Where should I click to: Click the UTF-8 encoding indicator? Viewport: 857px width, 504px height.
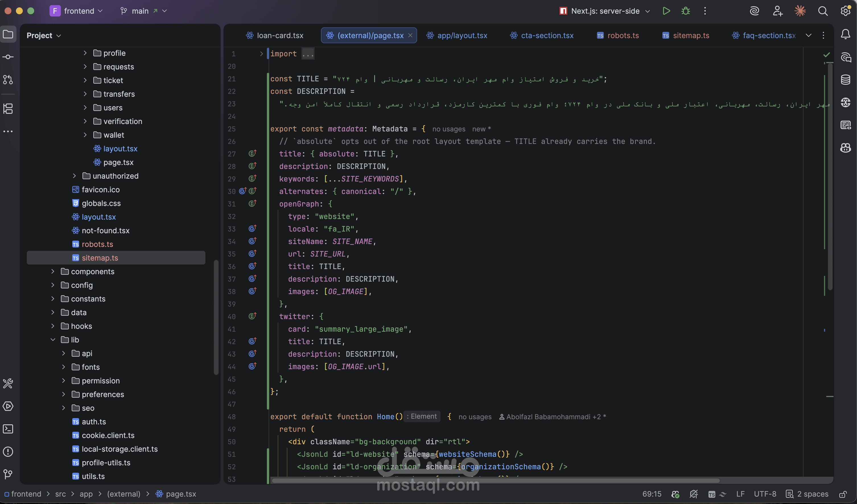pyautogui.click(x=765, y=494)
